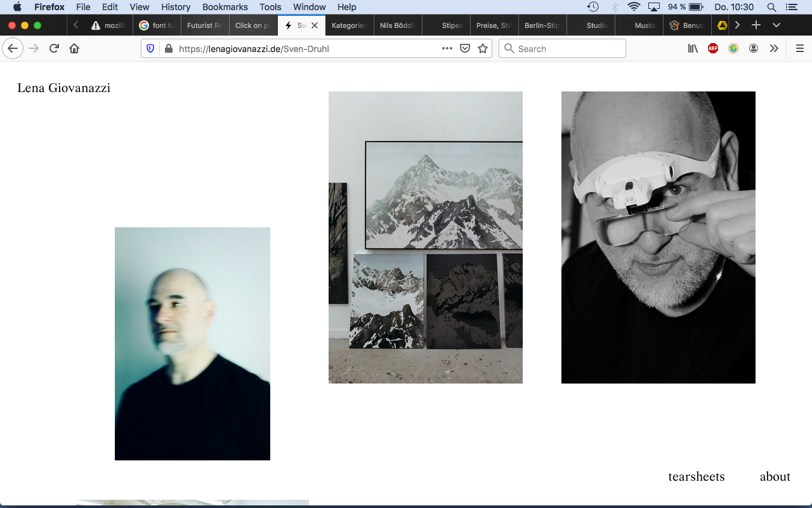
Task: Open the mountain paintings photo
Action: [425, 237]
